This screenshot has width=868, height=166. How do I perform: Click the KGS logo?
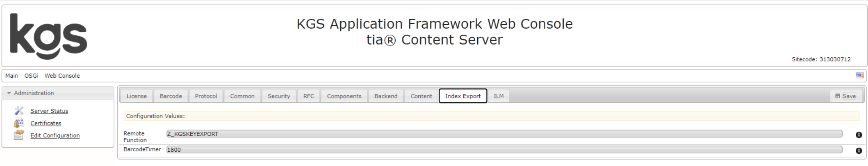point(48,36)
